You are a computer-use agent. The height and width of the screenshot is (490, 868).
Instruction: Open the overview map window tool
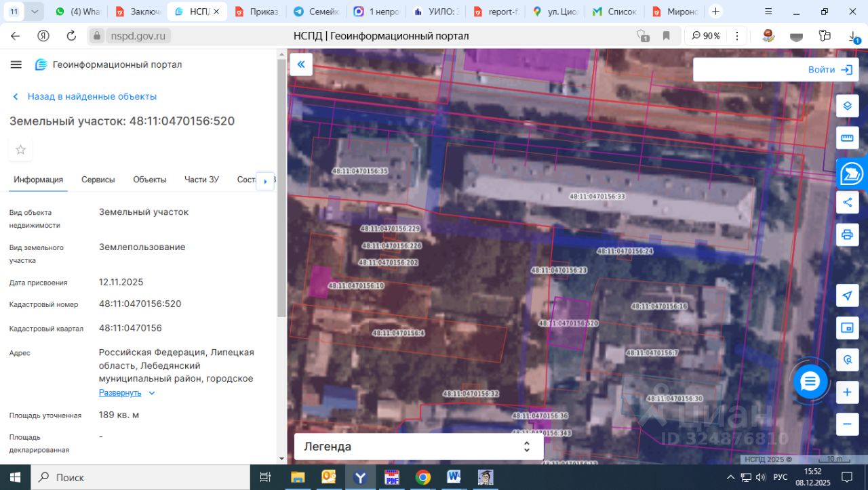pyautogui.click(x=847, y=327)
